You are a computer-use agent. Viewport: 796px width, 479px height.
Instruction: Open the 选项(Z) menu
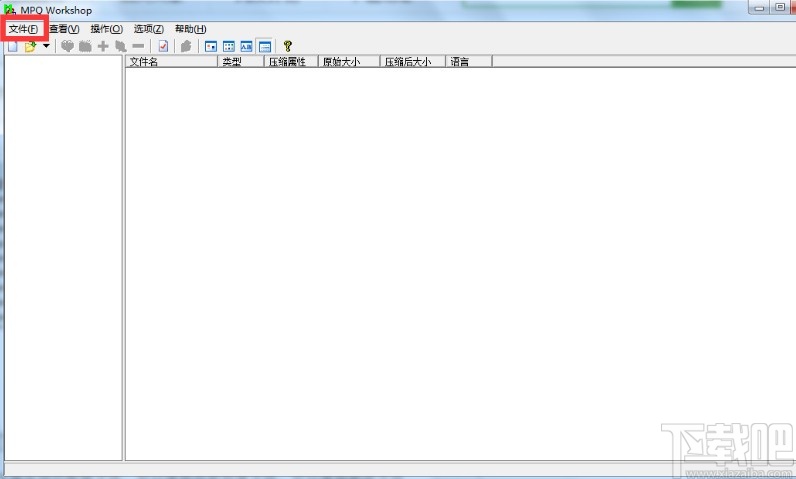click(149, 29)
